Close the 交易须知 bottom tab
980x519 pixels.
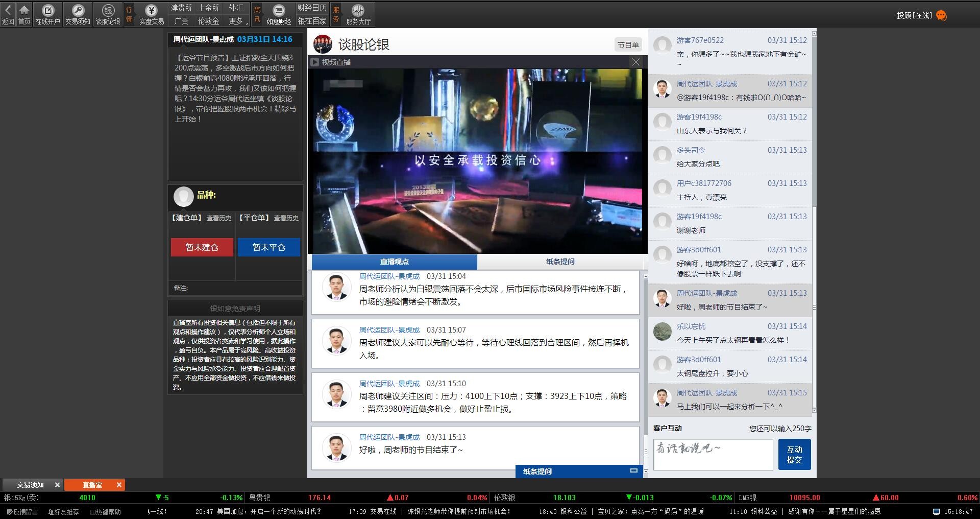pyautogui.click(x=57, y=485)
